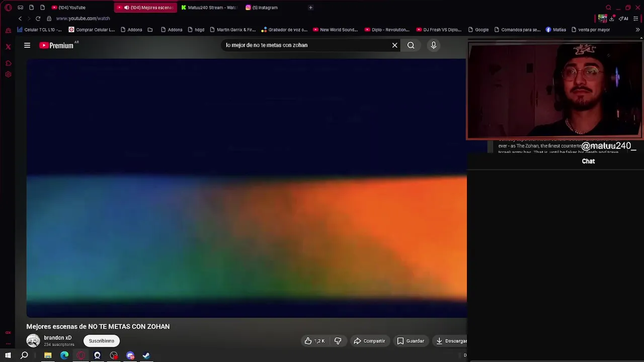
Task: Open the brandon xD channel name link
Action: click(58, 338)
